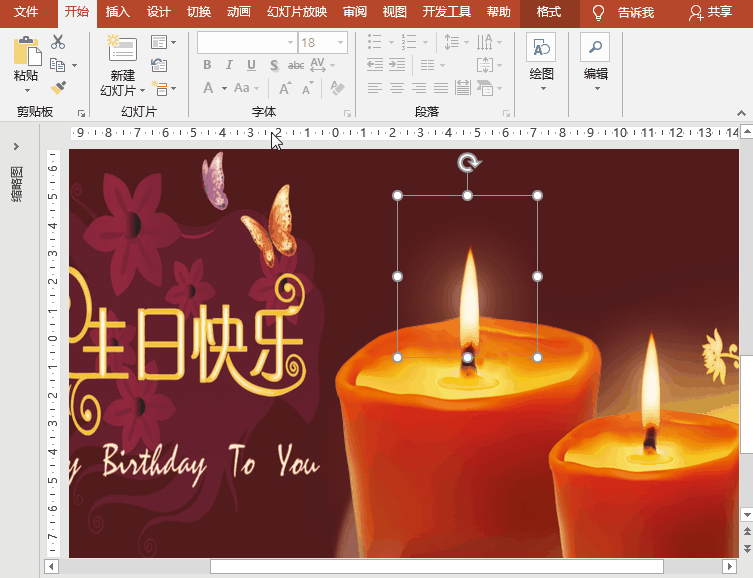Click the 告诉我 search box

623,12
